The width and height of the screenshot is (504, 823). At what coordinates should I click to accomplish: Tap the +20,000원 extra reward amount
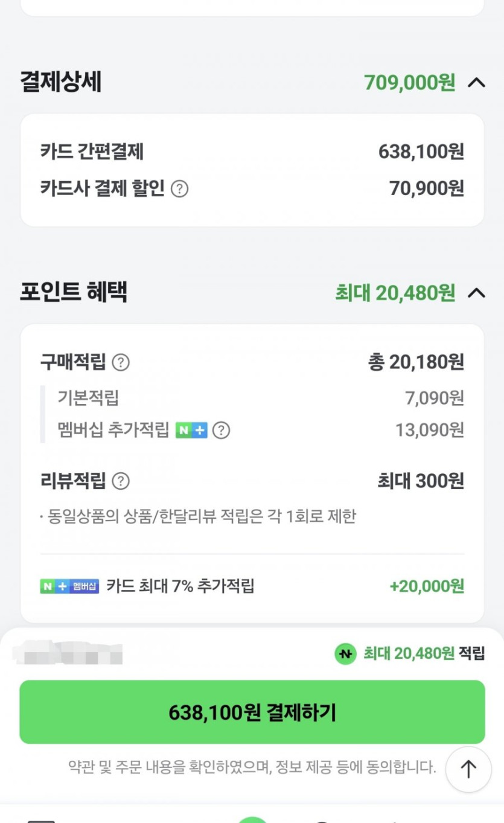(x=427, y=586)
